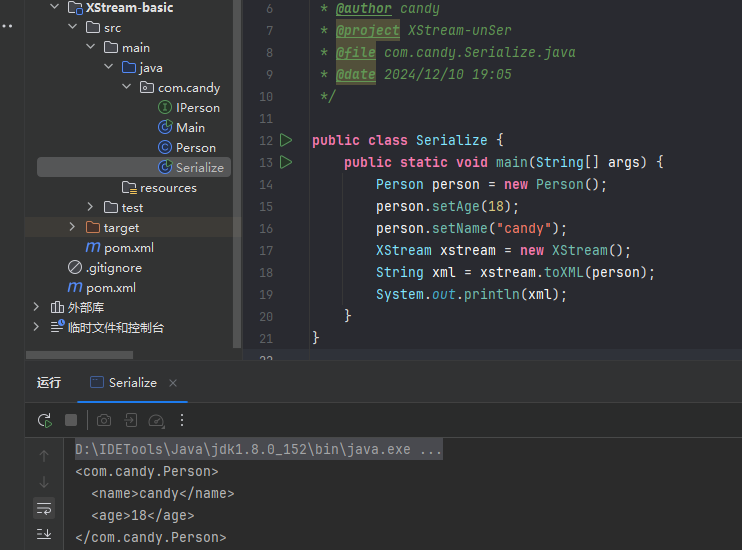Screen dimensions: 742x550
Task: Collapse the main folder chevron
Action: (90, 47)
